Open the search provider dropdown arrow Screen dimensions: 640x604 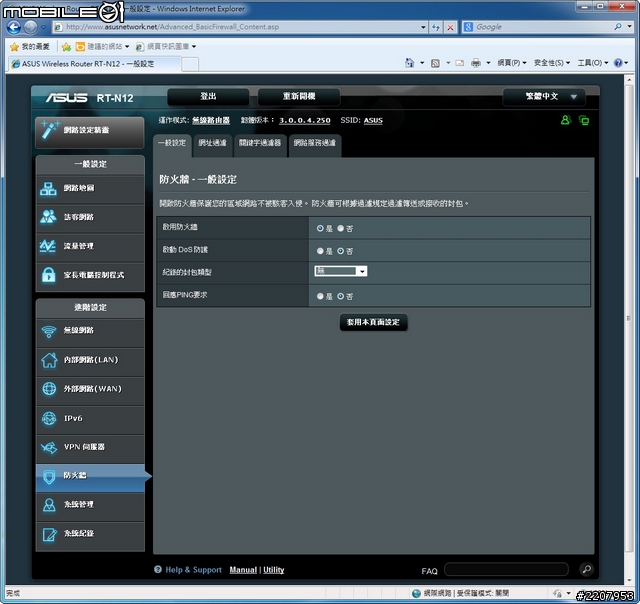[629, 27]
